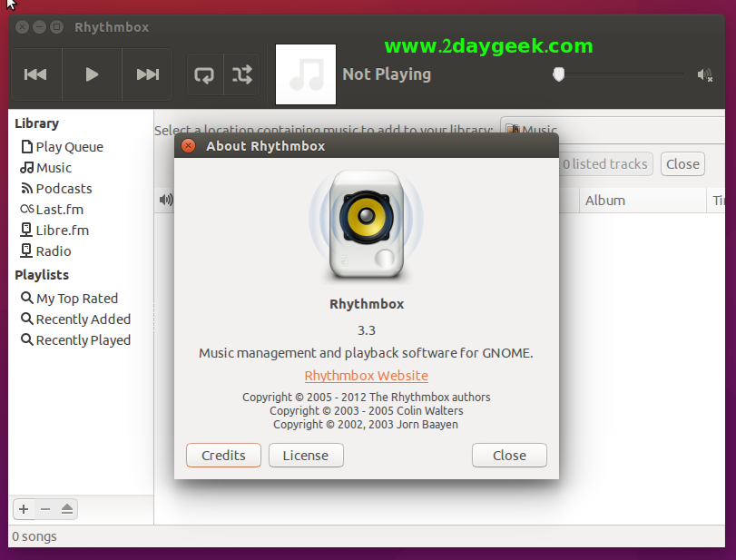Click the Previous track button
Screen dimensions: 736x560
(x=36, y=74)
